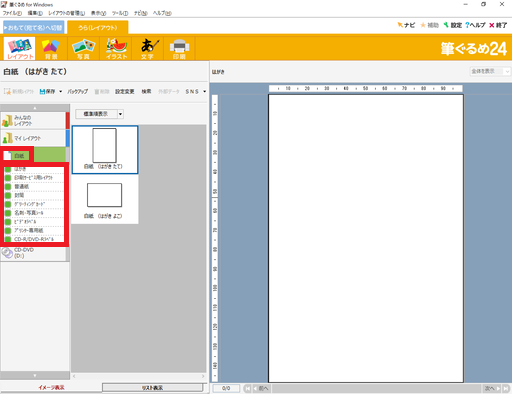Open the 印刷 print tool
The image size is (512, 394).
pos(179,48)
